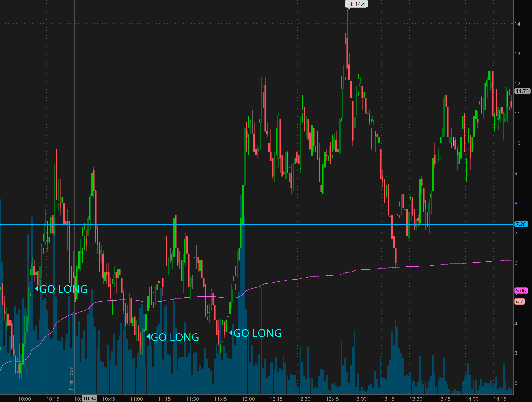Click the gray 11.73 crosshair price tag
Image resolution: width=532 pixels, height=402 pixels.
click(522, 91)
